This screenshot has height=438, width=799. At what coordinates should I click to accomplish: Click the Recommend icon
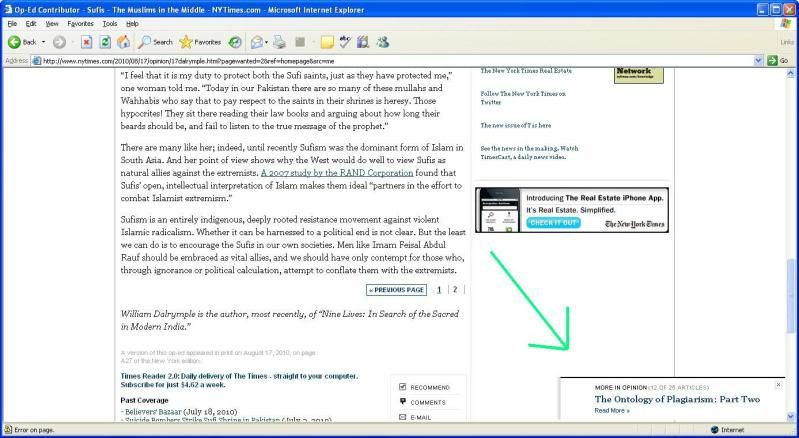(x=403, y=387)
